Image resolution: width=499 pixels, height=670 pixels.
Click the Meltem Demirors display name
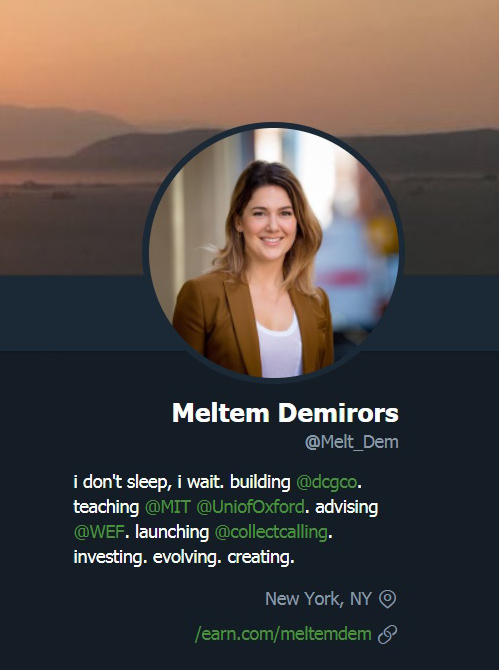coord(285,413)
